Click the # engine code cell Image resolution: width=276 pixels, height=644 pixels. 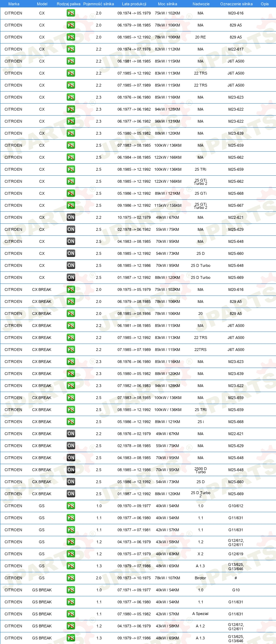tap(236, 578)
